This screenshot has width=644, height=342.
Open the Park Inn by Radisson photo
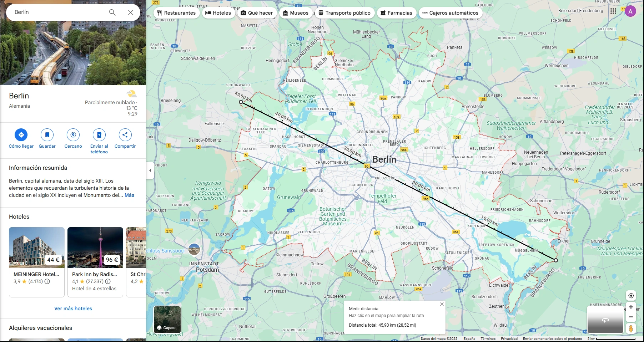pos(95,247)
